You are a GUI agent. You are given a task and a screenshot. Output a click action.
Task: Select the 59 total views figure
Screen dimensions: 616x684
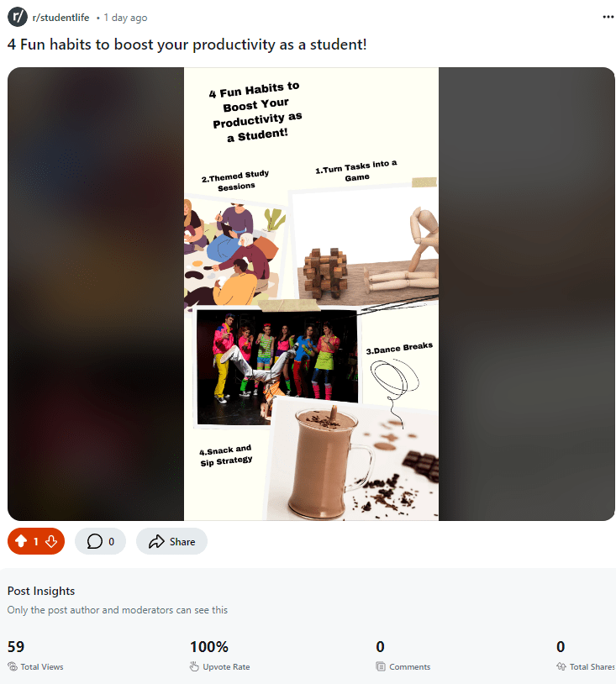coord(15,647)
